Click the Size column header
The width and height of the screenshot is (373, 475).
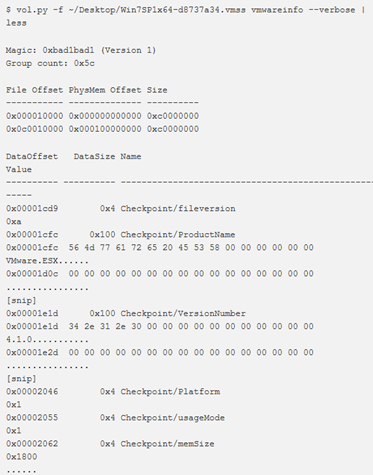pos(157,90)
